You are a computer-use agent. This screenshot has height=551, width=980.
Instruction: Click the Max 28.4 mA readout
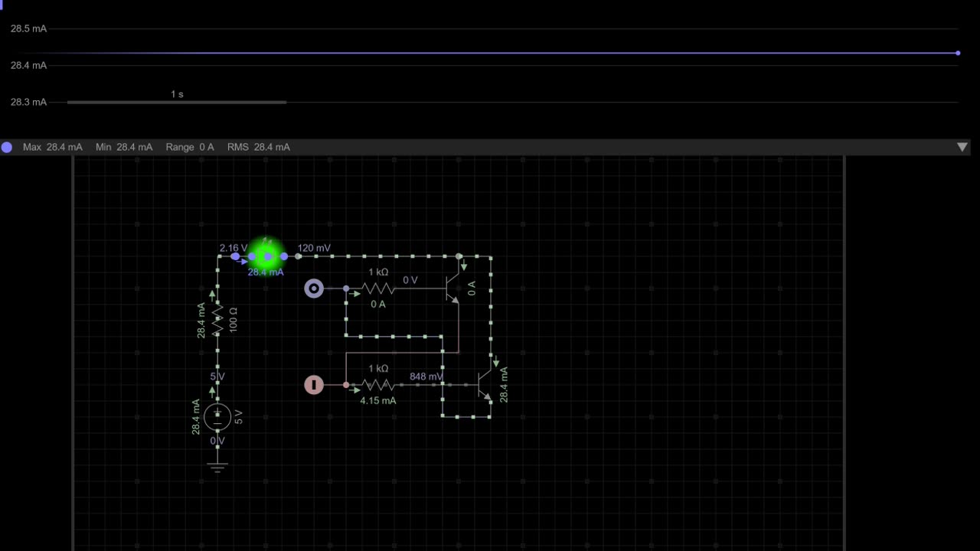(x=53, y=147)
